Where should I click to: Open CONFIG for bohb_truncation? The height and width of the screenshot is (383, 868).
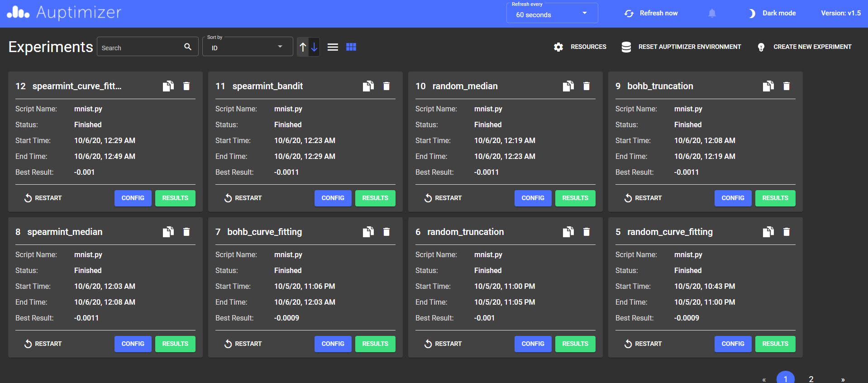pos(733,198)
